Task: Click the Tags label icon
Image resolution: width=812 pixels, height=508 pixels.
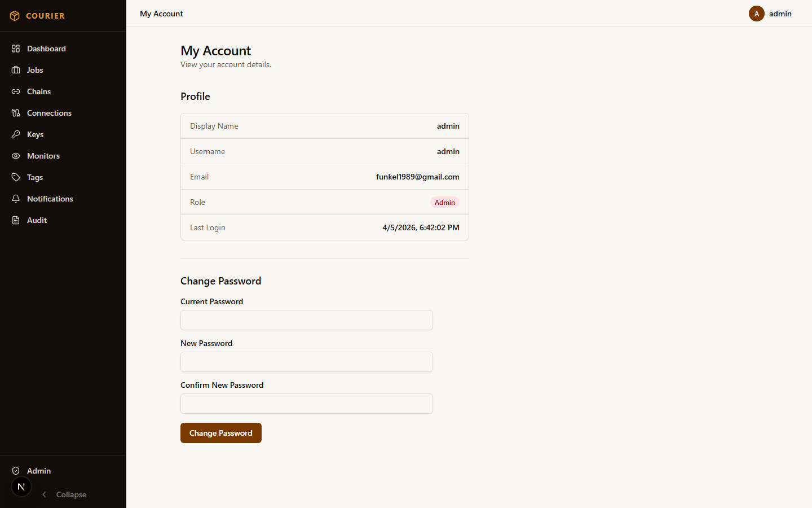Action: click(16, 177)
